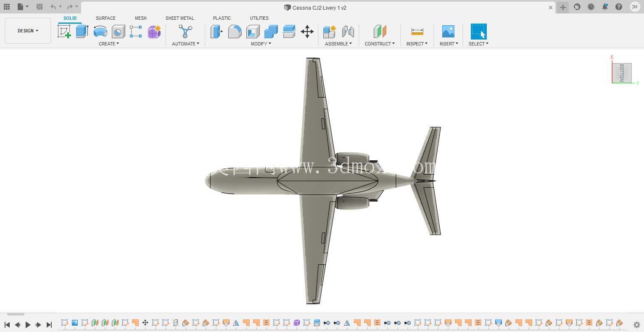Select the Extrude tool
Image resolution: width=644 pixels, height=332 pixels.
pos(82,32)
